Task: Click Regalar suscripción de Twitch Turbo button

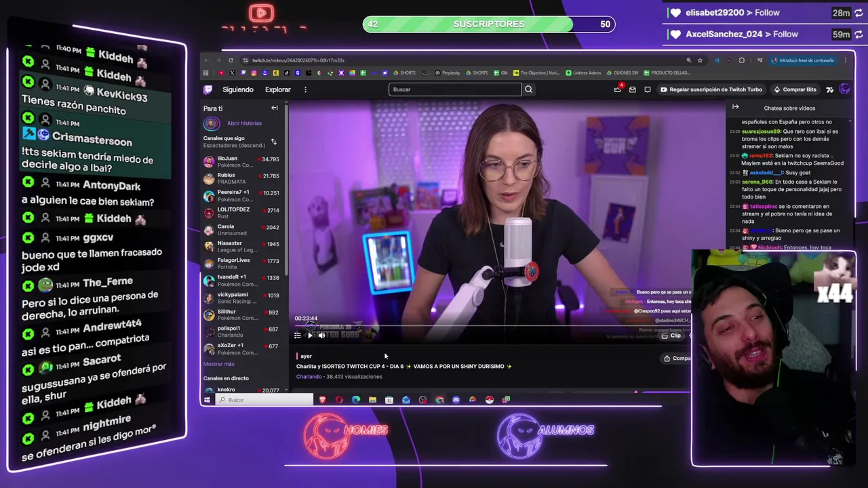Action: [x=711, y=89]
